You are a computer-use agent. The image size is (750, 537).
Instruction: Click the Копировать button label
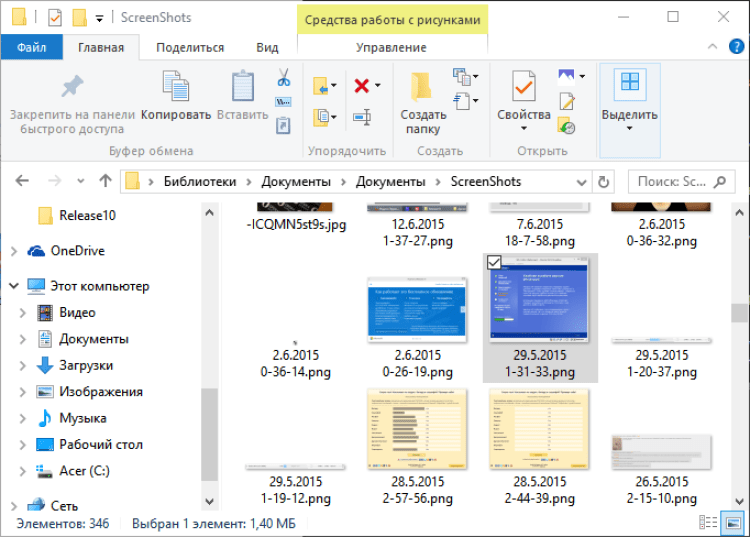click(x=176, y=115)
